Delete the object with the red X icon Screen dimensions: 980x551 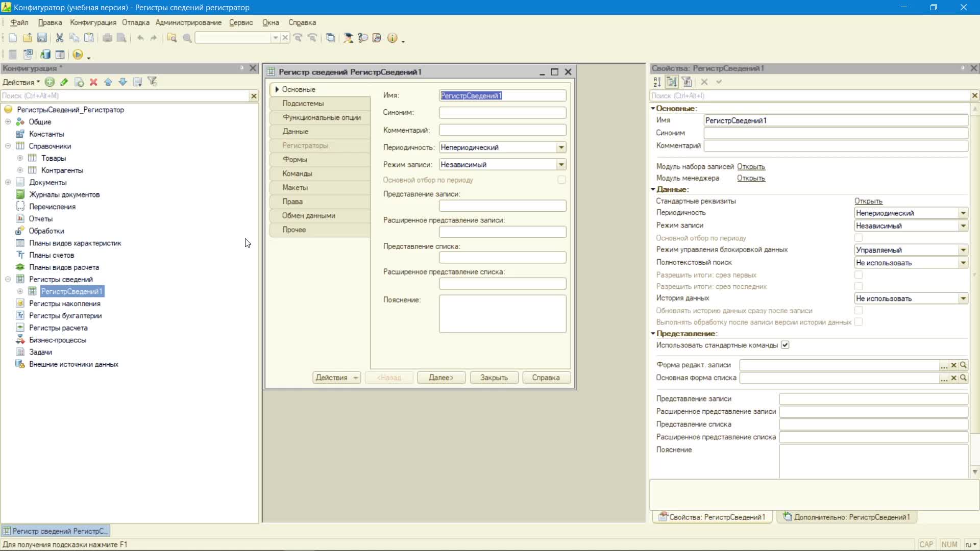[93, 82]
